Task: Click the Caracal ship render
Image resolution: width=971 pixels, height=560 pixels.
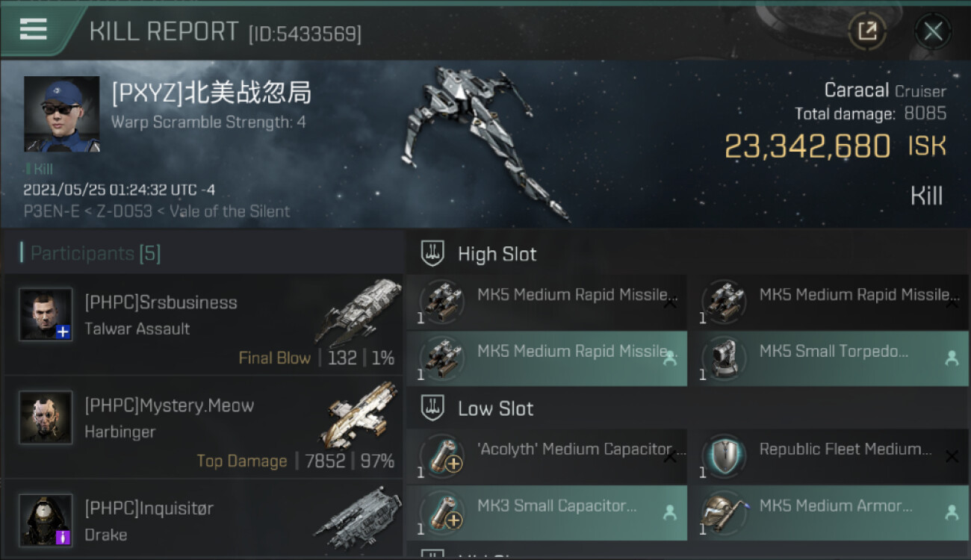Action: click(x=478, y=142)
